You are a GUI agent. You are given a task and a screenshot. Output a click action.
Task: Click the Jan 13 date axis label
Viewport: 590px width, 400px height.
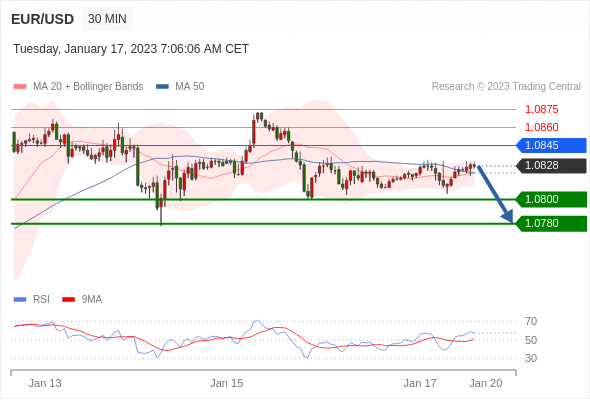(45, 383)
